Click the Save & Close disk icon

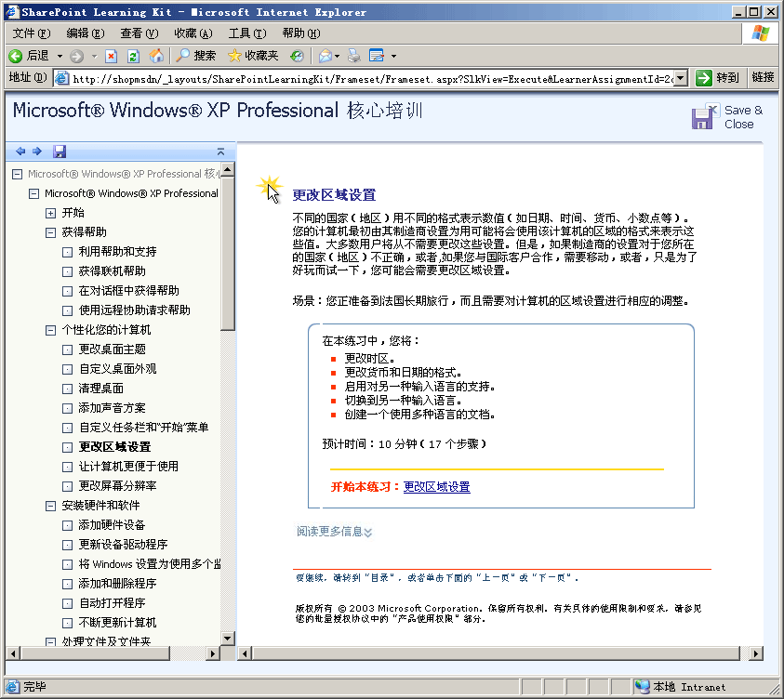pyautogui.click(x=706, y=116)
